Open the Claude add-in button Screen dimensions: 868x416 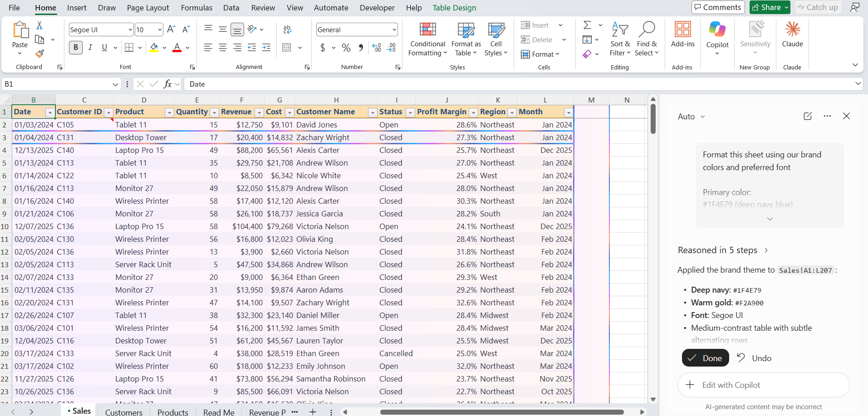click(x=793, y=34)
